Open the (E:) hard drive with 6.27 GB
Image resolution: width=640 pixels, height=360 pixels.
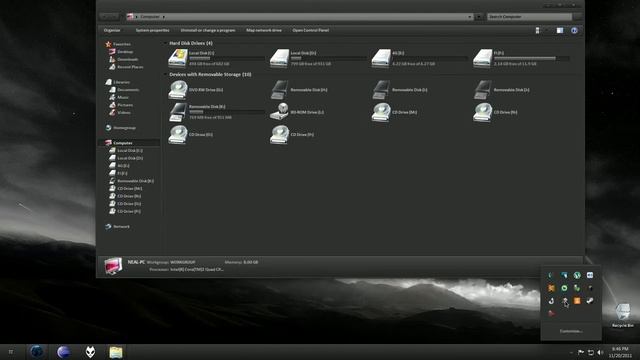(x=381, y=58)
